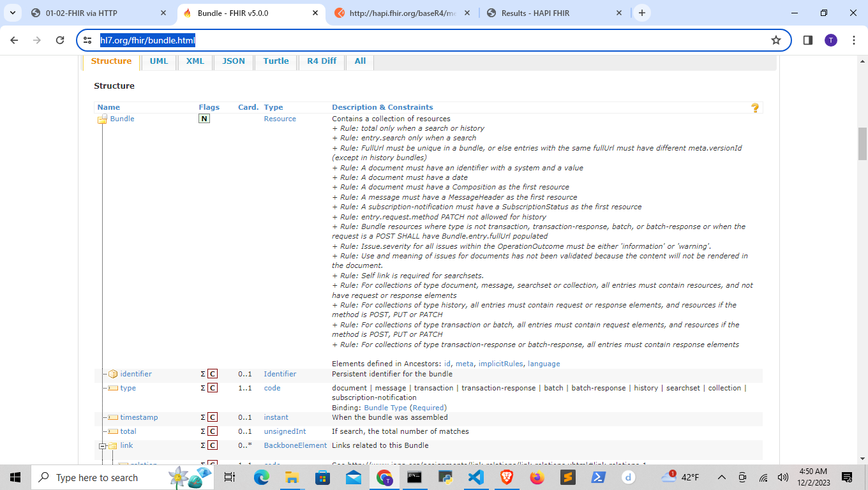Open site information icon in address bar
This screenshot has width=868, height=490.
88,40
